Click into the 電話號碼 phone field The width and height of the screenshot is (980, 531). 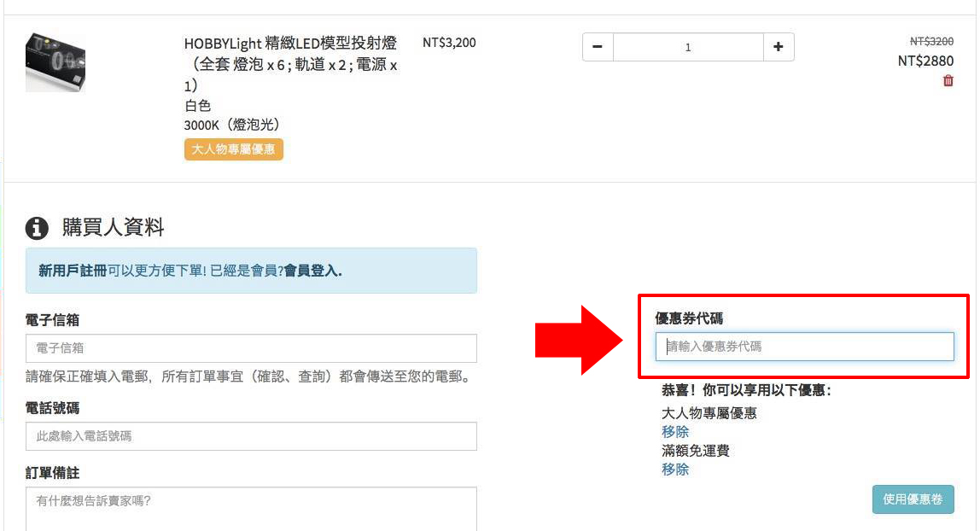click(251, 436)
